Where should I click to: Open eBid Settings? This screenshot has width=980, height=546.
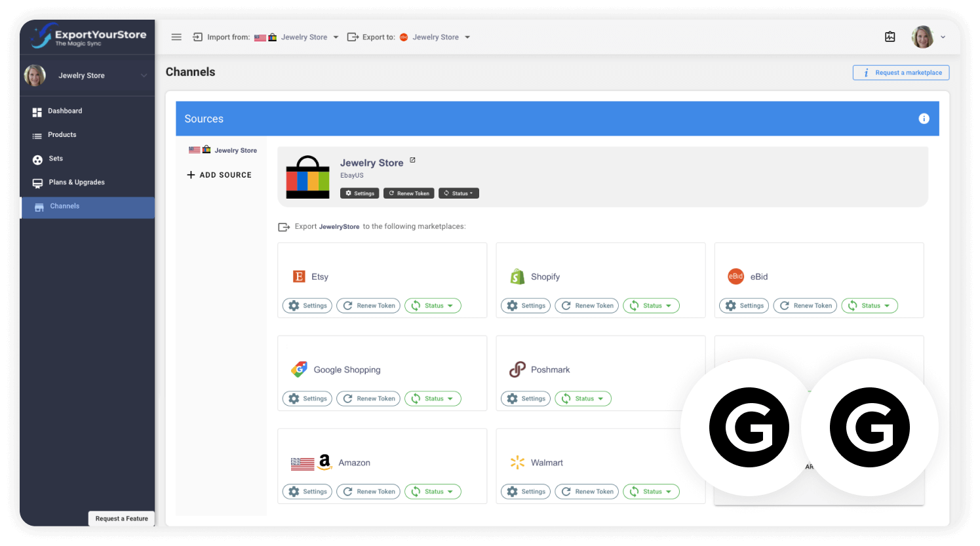744,305
